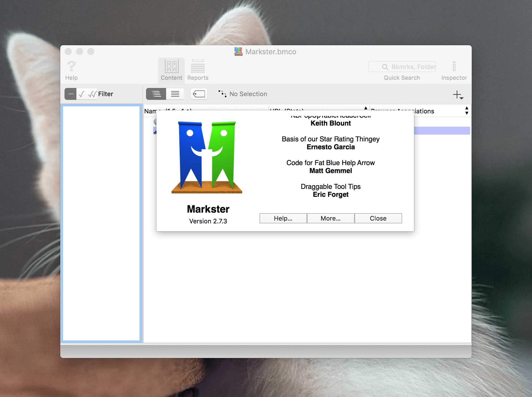This screenshot has height=397, width=532.
Task: Click the Help... button in About dialog
Action: pyautogui.click(x=283, y=218)
